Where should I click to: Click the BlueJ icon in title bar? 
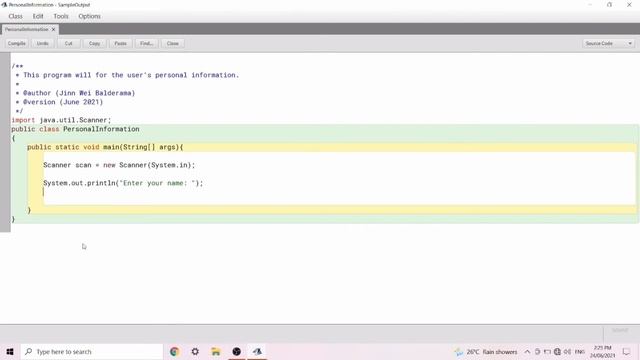pos(4,5)
